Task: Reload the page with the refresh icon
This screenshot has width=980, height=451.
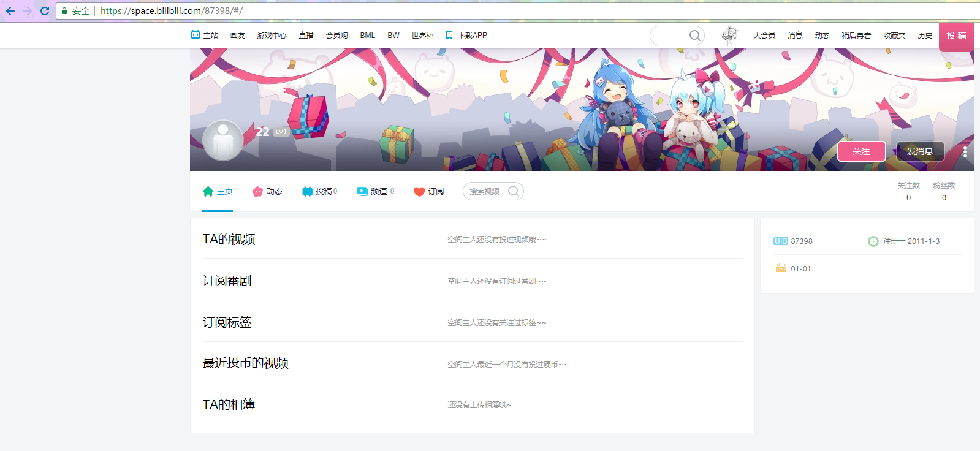Action: click(x=44, y=11)
